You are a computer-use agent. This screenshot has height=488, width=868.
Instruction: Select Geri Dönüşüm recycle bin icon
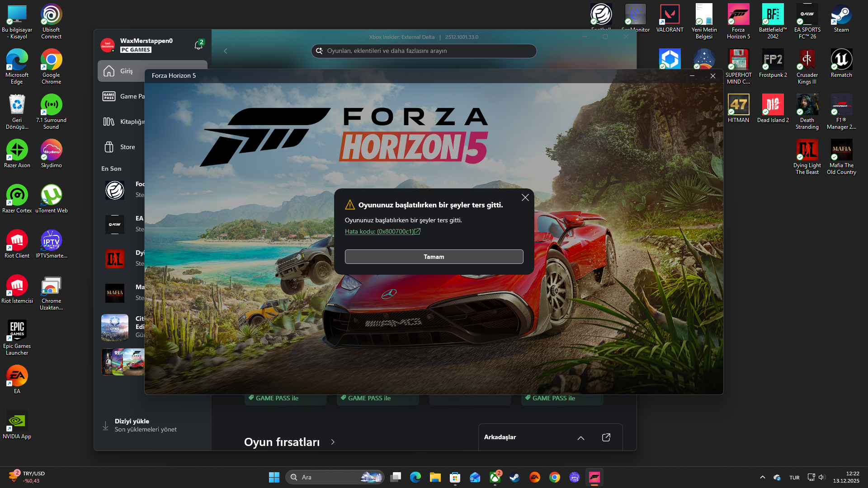point(17,112)
